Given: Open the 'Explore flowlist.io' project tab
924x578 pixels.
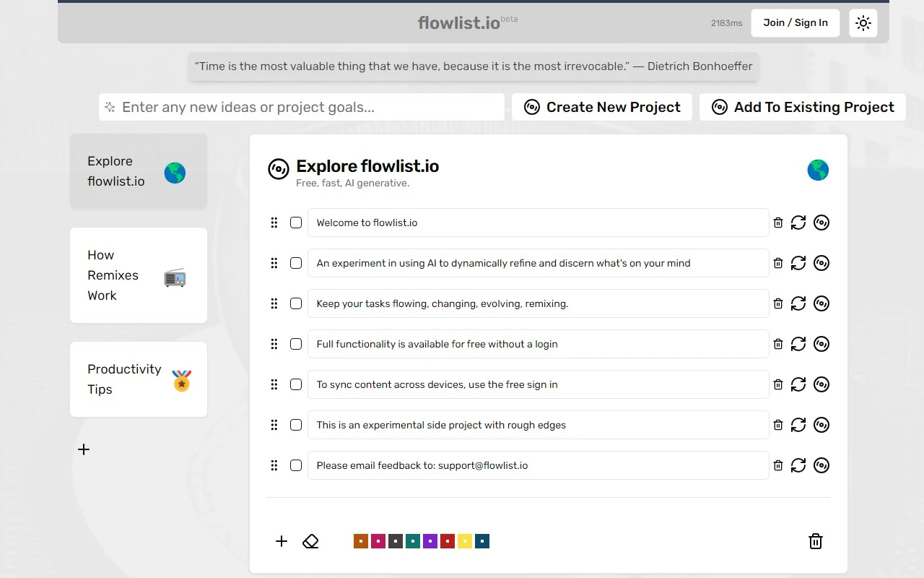Looking at the screenshot, I should point(139,171).
